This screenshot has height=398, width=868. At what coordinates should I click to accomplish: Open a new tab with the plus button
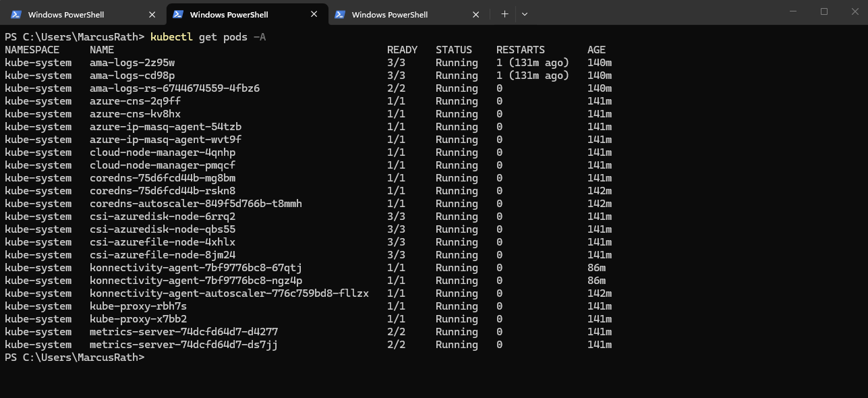click(504, 14)
